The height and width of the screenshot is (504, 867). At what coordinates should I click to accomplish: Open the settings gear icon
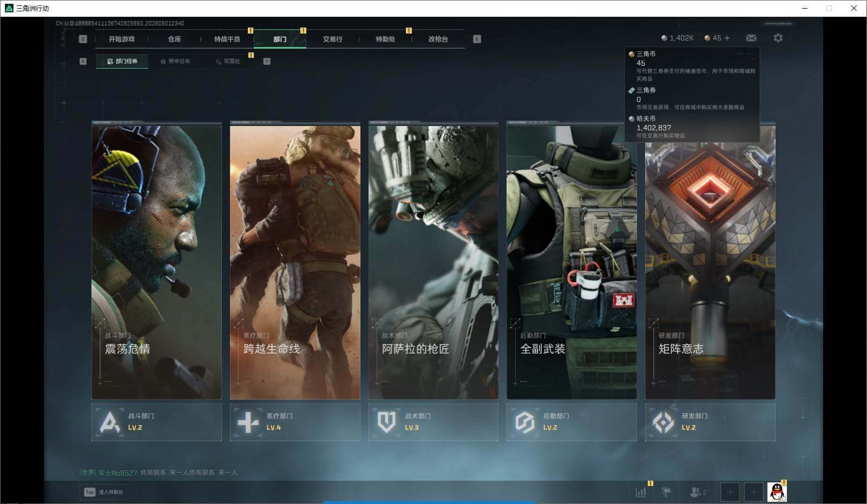(778, 38)
